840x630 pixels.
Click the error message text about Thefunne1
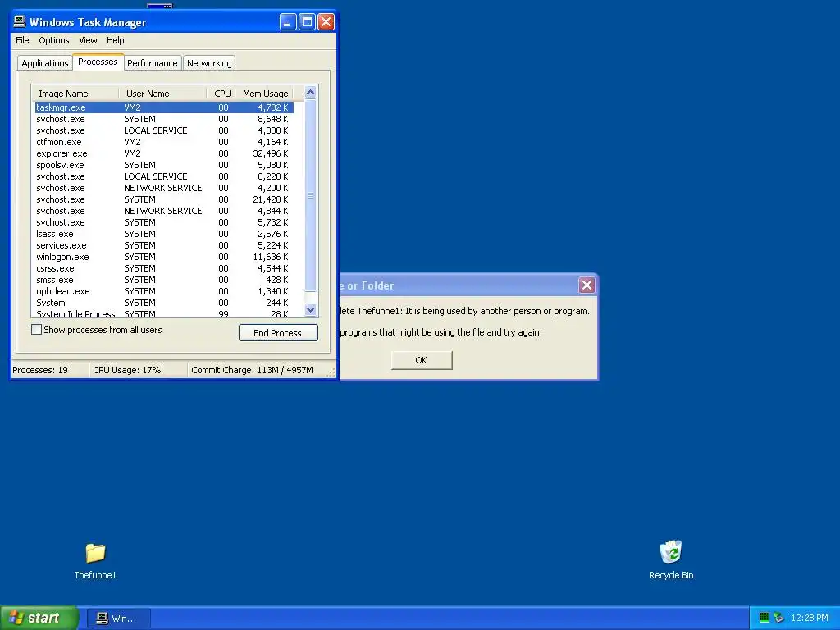click(x=465, y=311)
